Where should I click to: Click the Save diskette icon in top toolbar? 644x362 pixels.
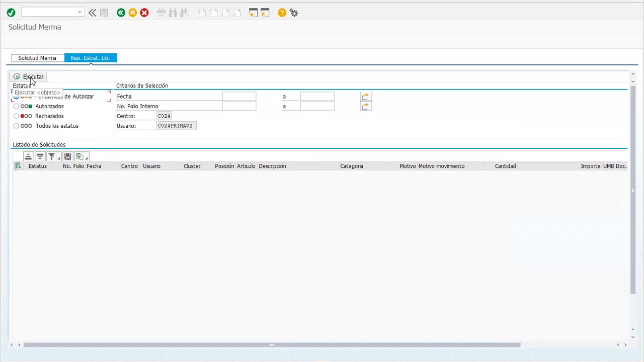coord(104,13)
